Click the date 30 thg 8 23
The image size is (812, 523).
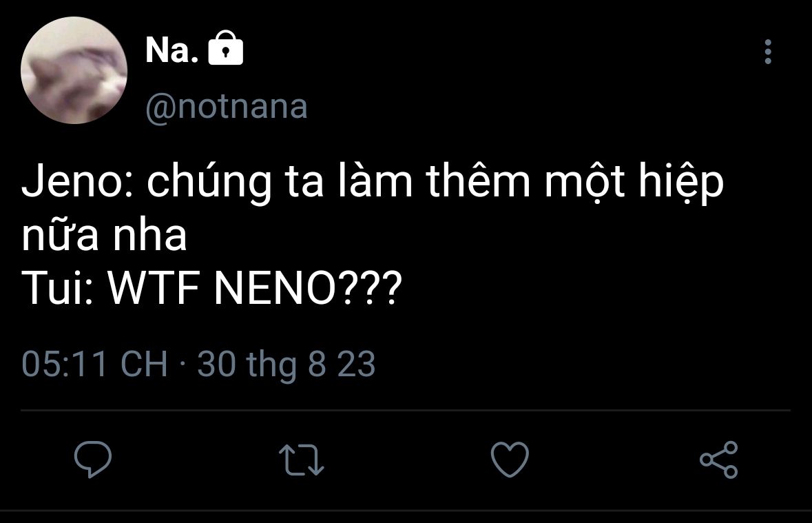[x=287, y=364]
